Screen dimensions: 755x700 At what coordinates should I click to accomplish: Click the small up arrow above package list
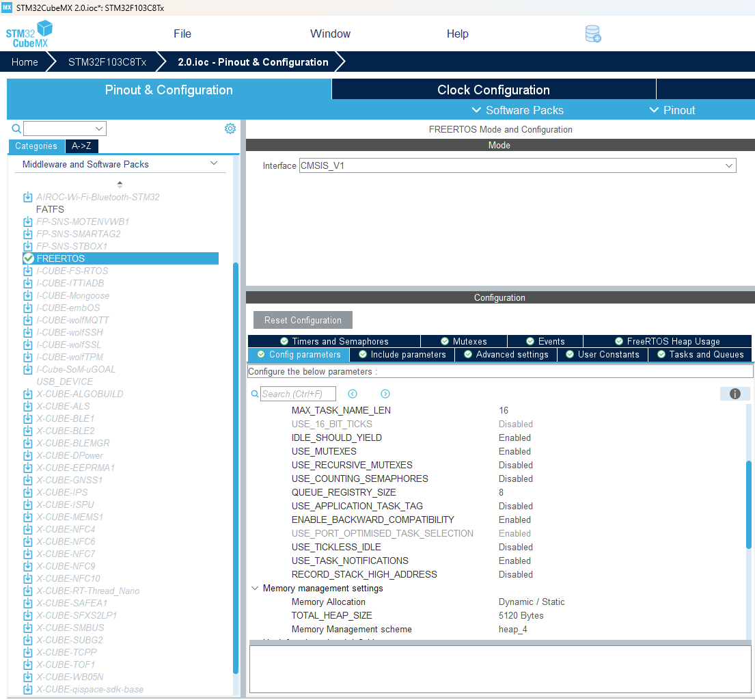coord(120,184)
